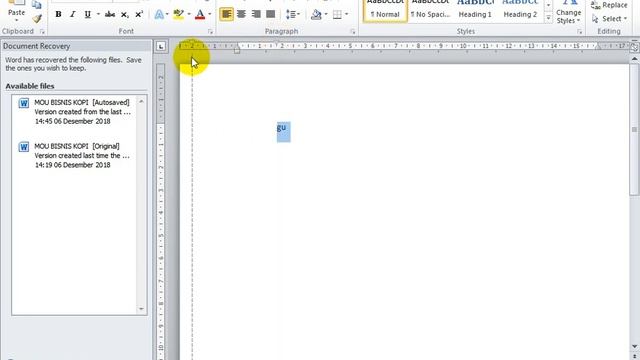Click timestamp 14:45 06 Desember 2018
640x360 pixels.
(73, 121)
